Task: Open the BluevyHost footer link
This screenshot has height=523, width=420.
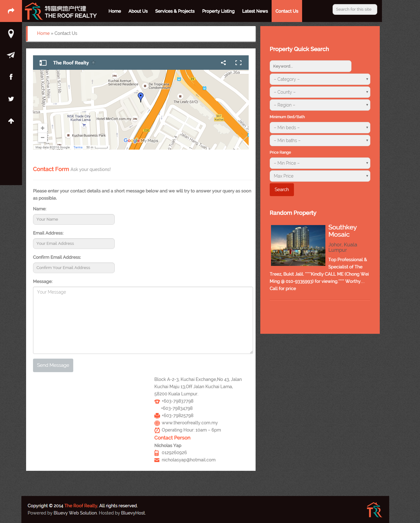Action: [x=133, y=513]
